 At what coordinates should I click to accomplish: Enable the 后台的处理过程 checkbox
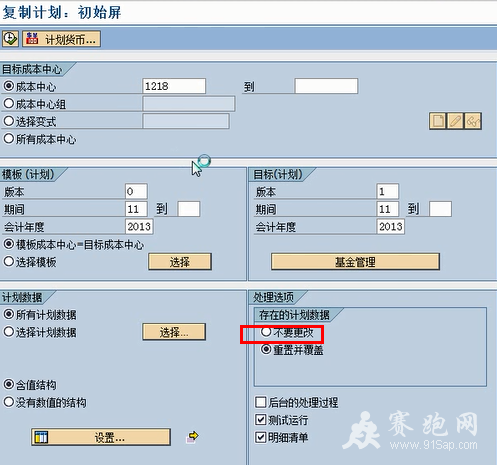(261, 402)
